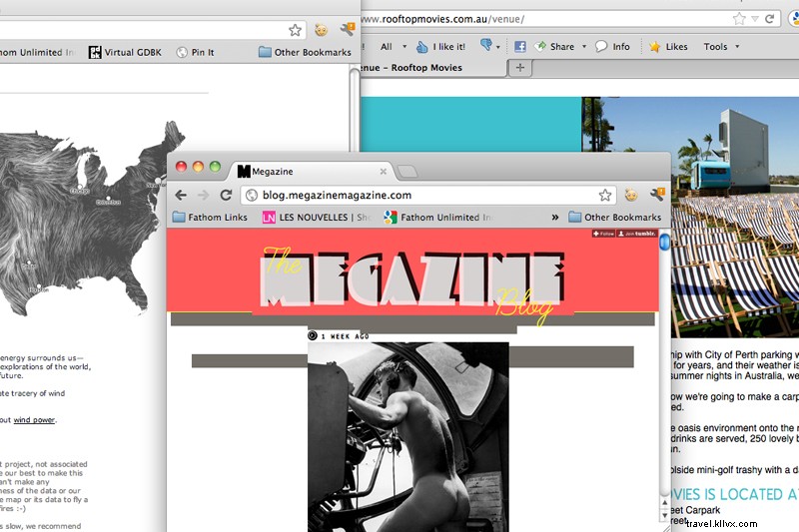The width and height of the screenshot is (799, 532).
Task: Reload the Megazine blog page
Action: pyautogui.click(x=227, y=196)
